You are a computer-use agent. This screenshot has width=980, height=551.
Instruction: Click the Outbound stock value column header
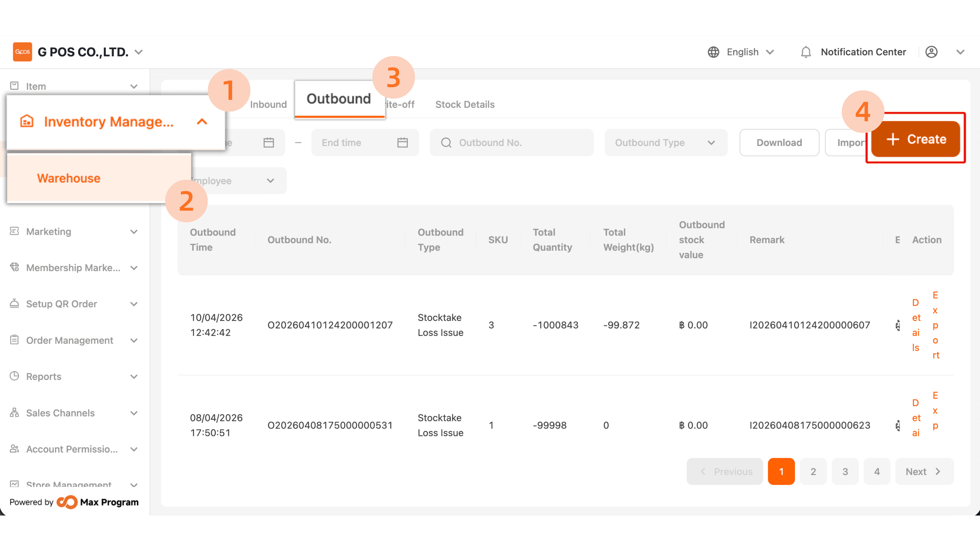pos(702,240)
